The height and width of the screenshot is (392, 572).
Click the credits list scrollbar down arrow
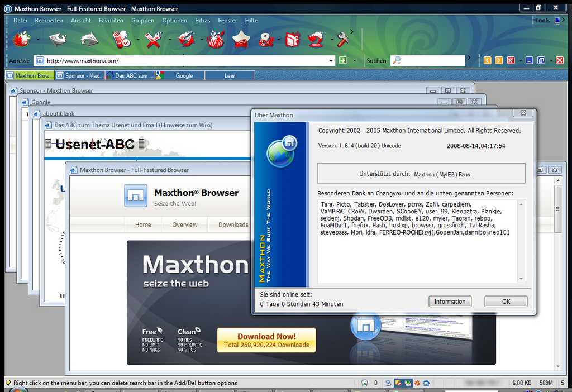pos(521,279)
